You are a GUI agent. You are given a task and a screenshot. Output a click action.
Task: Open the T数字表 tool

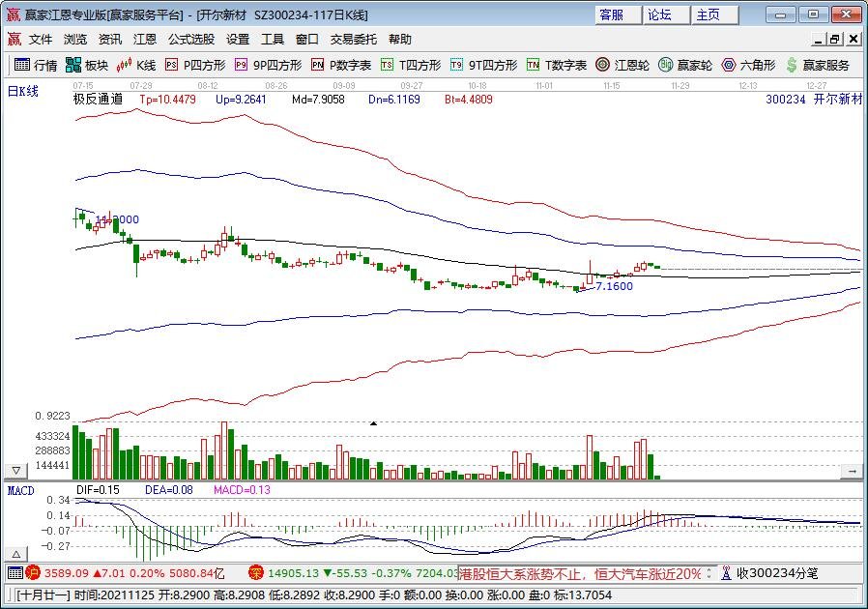point(557,66)
